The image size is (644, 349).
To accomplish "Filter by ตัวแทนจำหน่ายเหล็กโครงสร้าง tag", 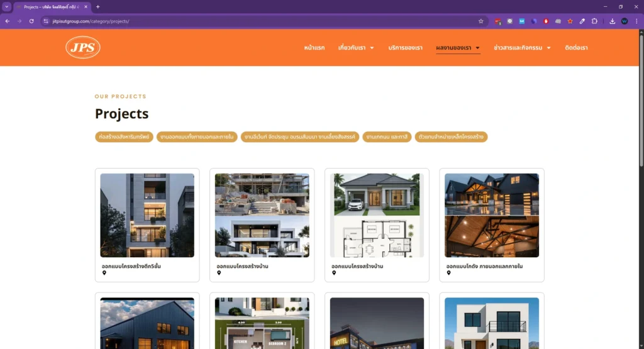I will click(x=451, y=136).
